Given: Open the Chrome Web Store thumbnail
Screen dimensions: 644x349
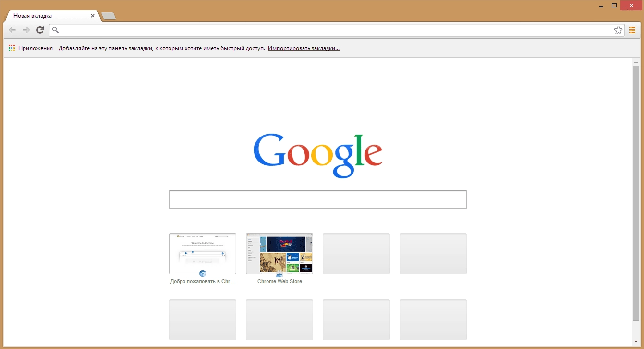Looking at the screenshot, I should (279, 253).
